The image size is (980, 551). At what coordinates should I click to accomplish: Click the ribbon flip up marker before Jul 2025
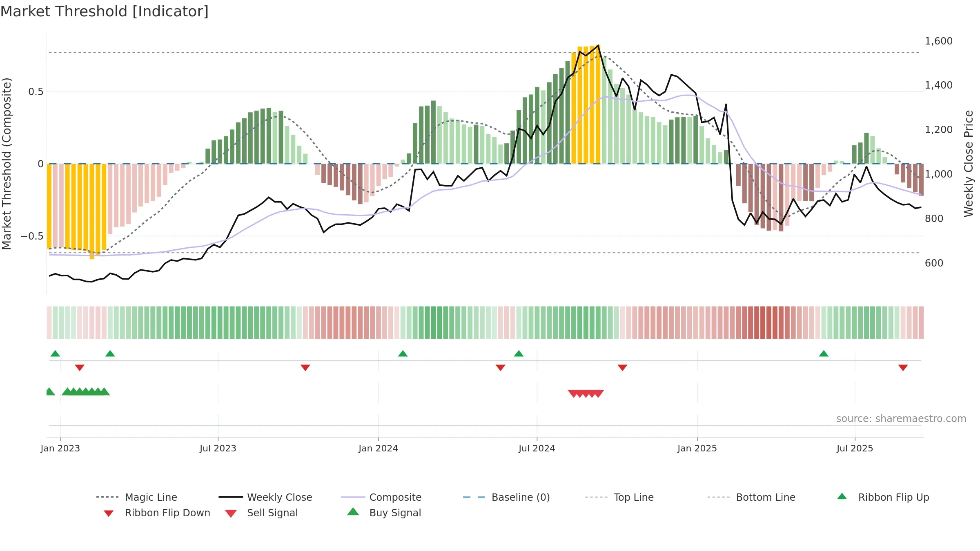click(824, 353)
